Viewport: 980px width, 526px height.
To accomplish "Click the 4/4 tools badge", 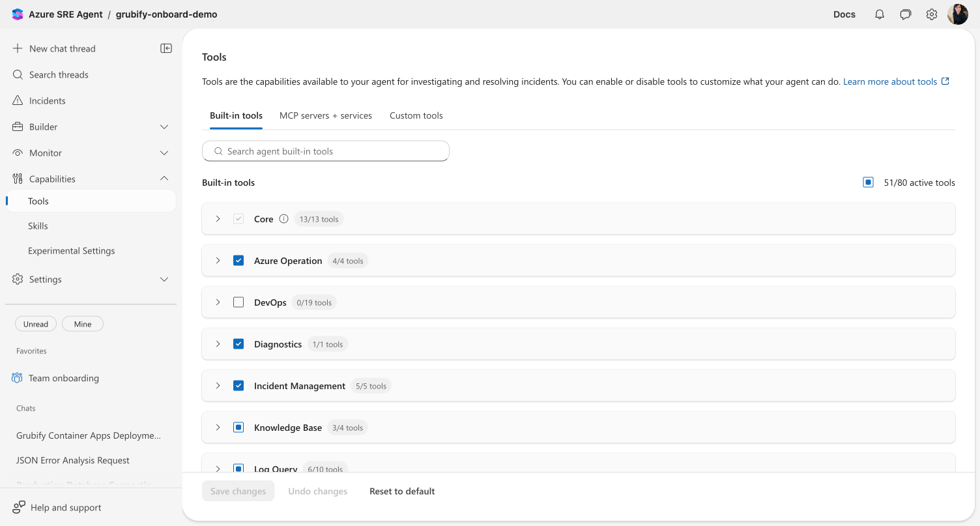I will tap(347, 261).
